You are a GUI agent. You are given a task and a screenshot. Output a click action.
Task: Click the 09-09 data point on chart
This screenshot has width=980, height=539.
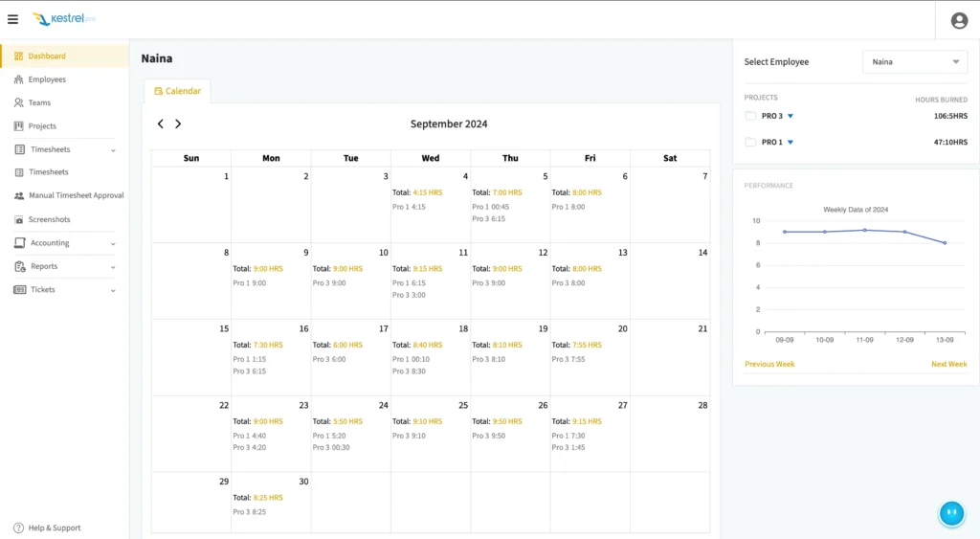(785, 232)
